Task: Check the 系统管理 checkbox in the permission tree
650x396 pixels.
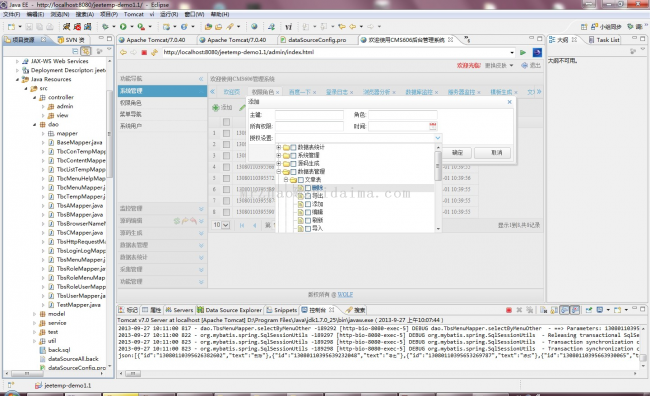Action: [x=293, y=155]
